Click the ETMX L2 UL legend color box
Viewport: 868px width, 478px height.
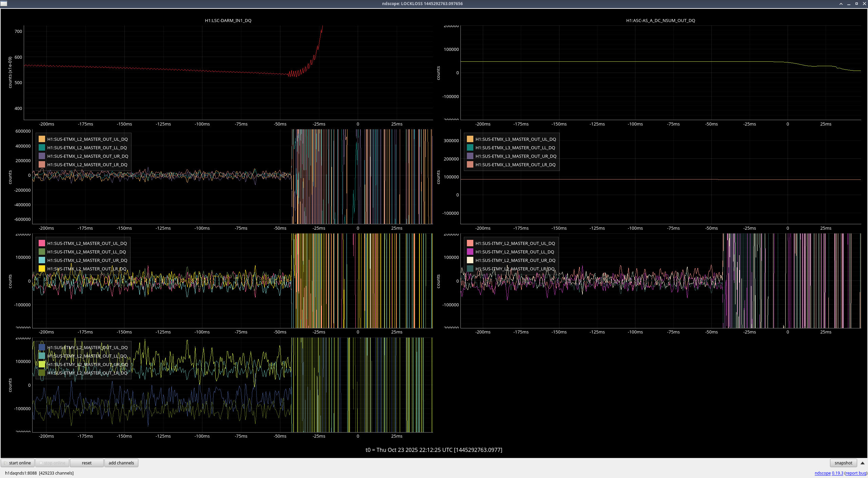[x=42, y=139]
